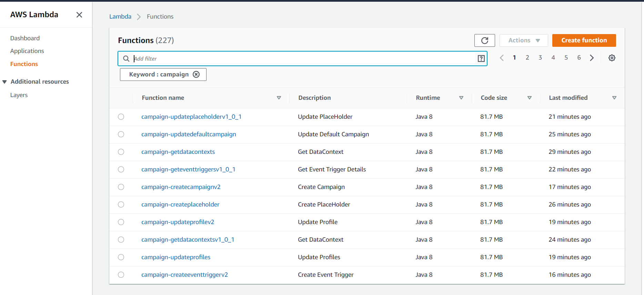Select the campaign-createcampaignv2 radio button
644x295 pixels.
(121, 187)
